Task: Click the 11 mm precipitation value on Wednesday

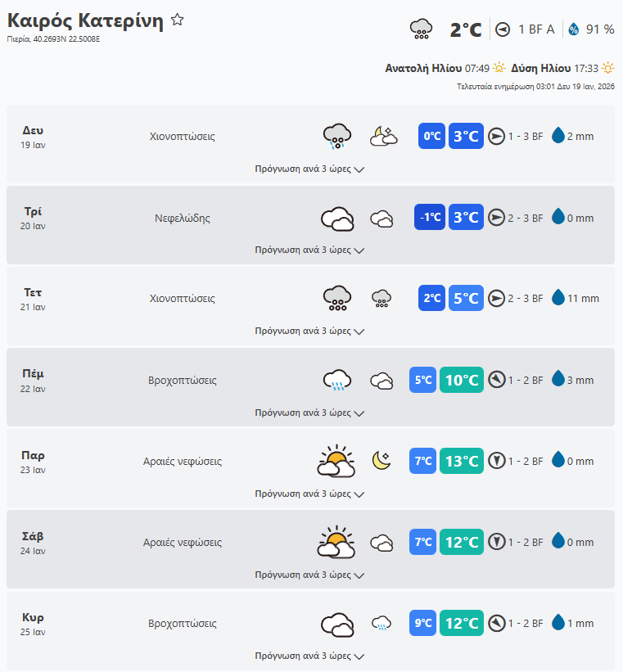Action: [x=583, y=299]
